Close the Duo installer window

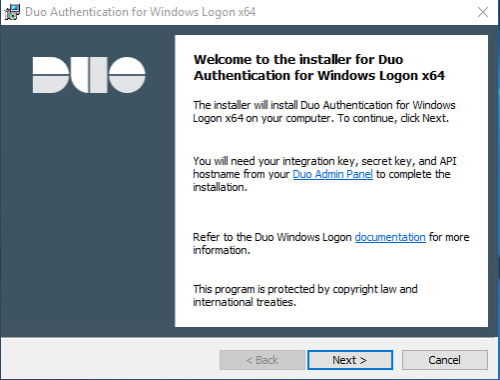pos(483,12)
